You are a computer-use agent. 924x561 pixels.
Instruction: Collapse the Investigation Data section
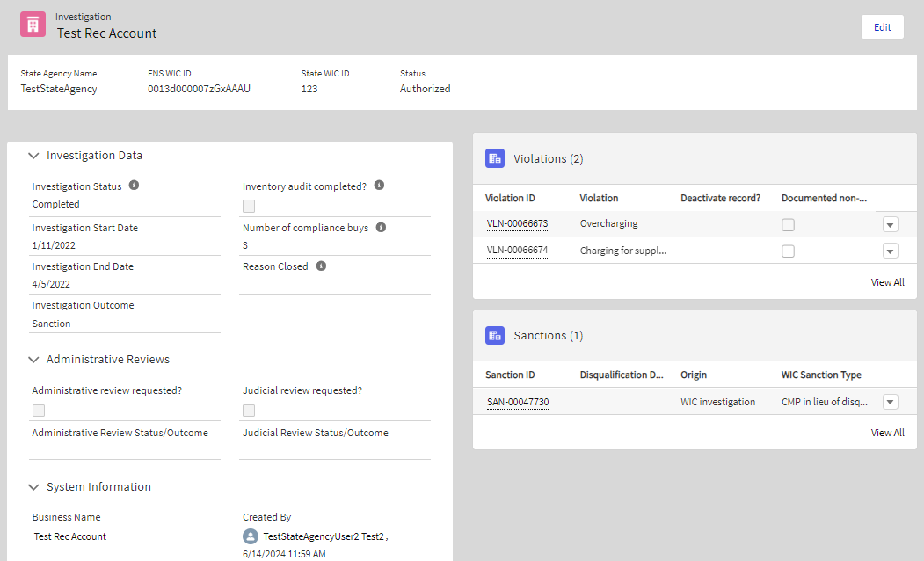(33, 156)
